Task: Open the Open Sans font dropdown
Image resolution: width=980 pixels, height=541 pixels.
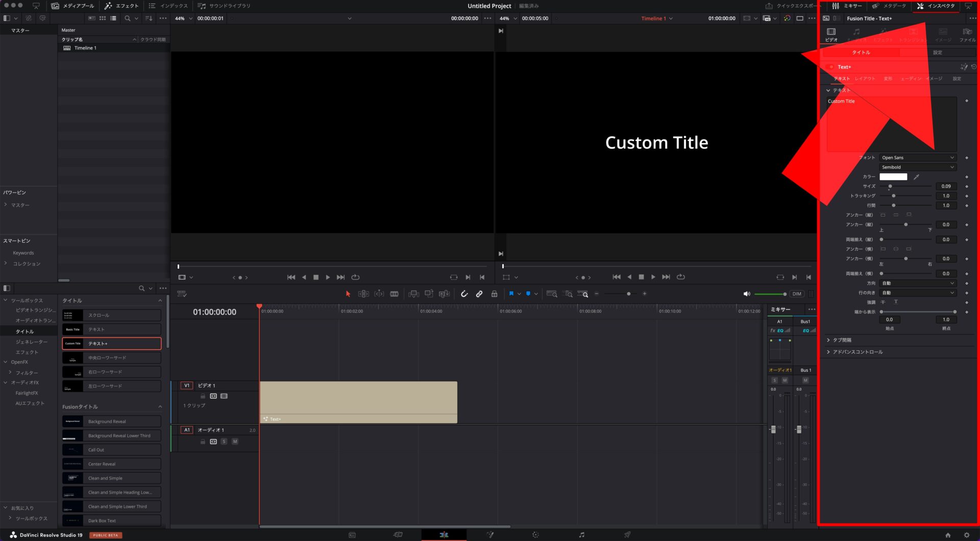Action: pyautogui.click(x=918, y=158)
